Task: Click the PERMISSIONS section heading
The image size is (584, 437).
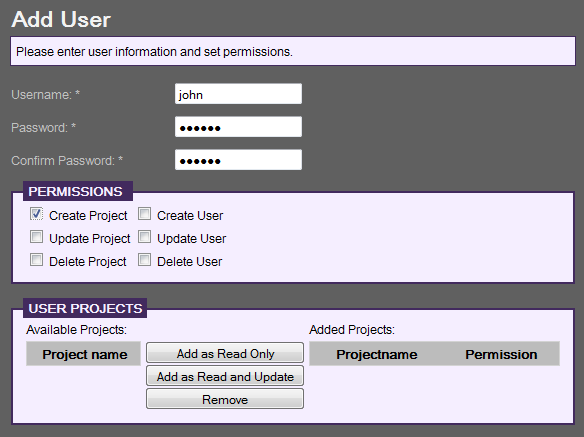Action: point(78,191)
